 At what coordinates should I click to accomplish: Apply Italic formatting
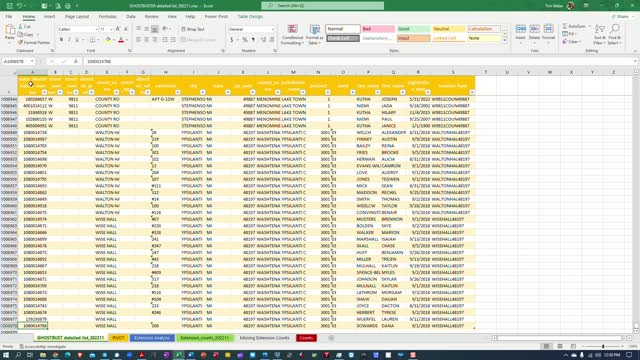[69, 40]
